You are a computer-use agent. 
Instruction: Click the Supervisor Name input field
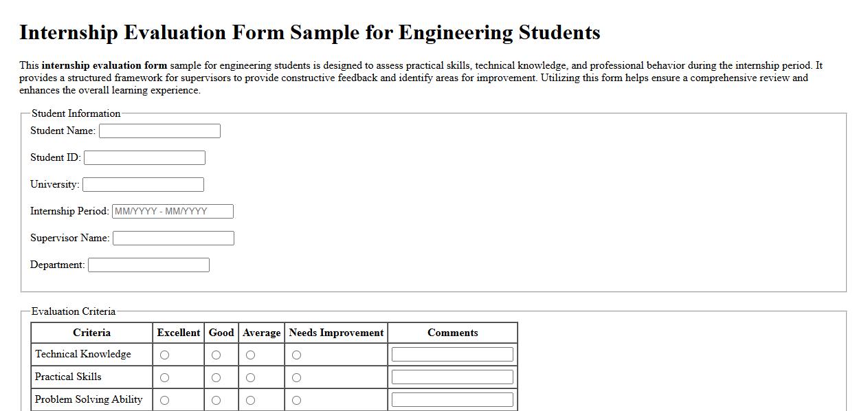[x=173, y=238]
